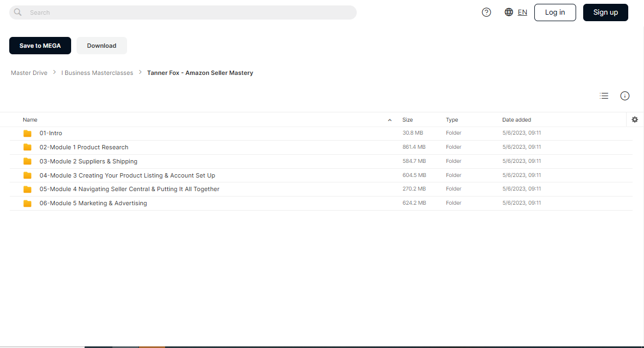This screenshot has width=644, height=348.
Task: Open 06-Module 5 Marketing & Advertising folder
Action: (x=93, y=203)
